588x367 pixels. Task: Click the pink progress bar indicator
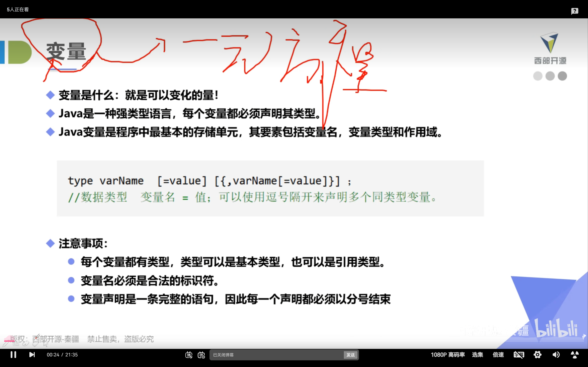[9, 341]
